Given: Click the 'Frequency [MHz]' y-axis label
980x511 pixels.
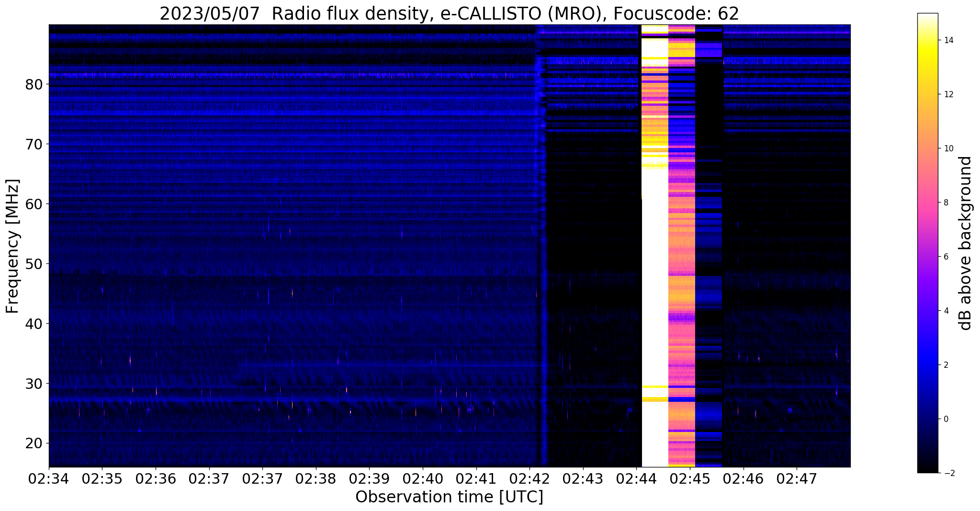Looking at the screenshot, I should [13, 246].
